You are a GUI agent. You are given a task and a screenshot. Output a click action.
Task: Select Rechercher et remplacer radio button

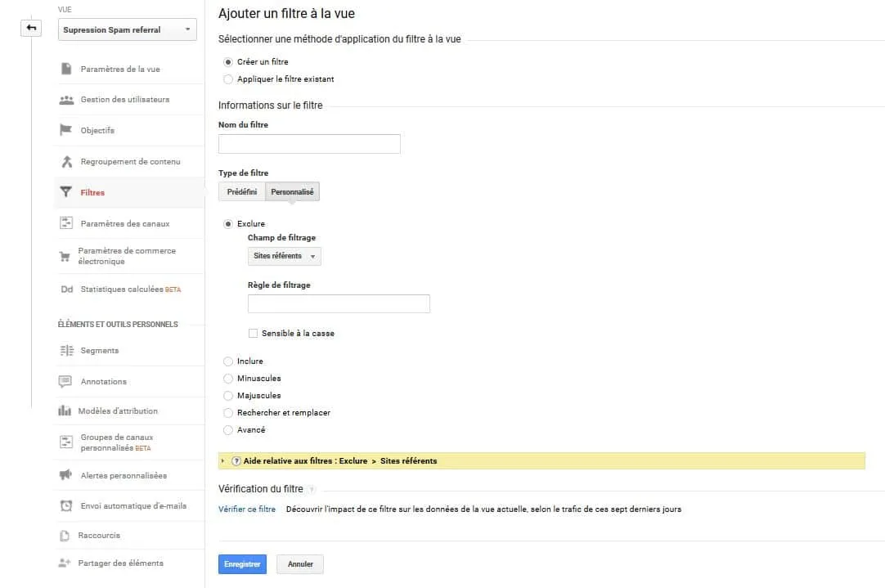(x=228, y=413)
